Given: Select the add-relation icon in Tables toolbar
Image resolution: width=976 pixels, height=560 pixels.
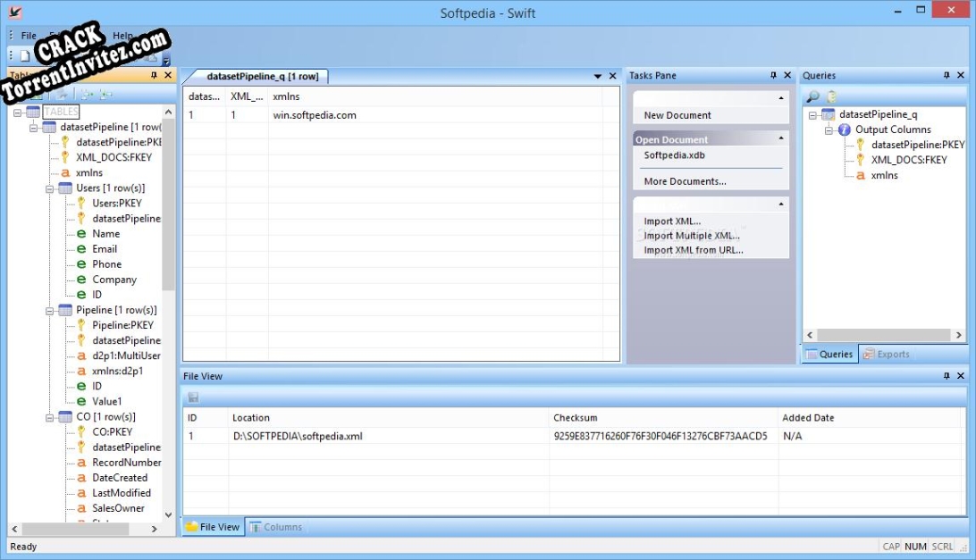Looking at the screenshot, I should point(105,95).
